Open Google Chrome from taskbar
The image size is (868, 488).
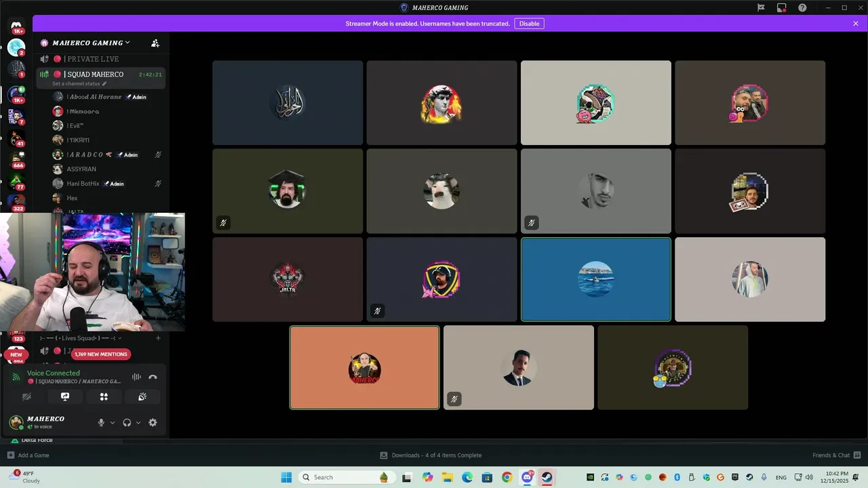tap(507, 477)
